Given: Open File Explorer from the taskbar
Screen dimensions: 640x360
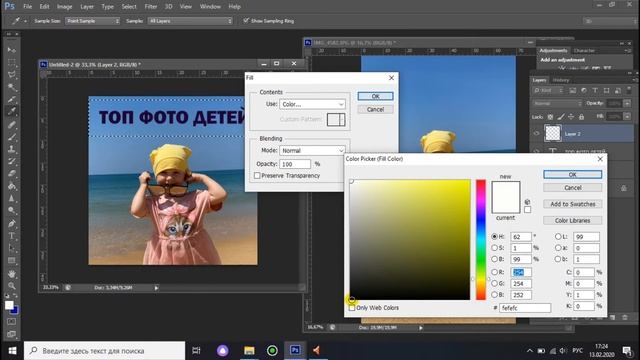Looking at the screenshot, I should 249,351.
